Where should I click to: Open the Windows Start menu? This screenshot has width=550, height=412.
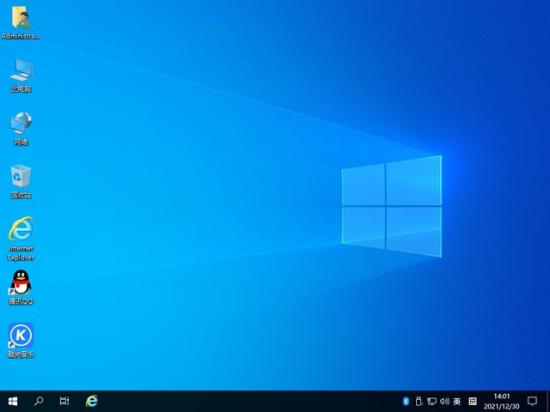click(x=13, y=401)
